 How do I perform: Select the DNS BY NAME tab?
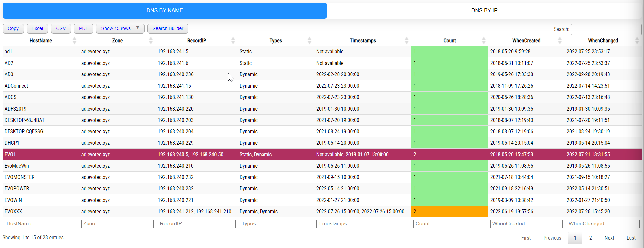tap(165, 11)
